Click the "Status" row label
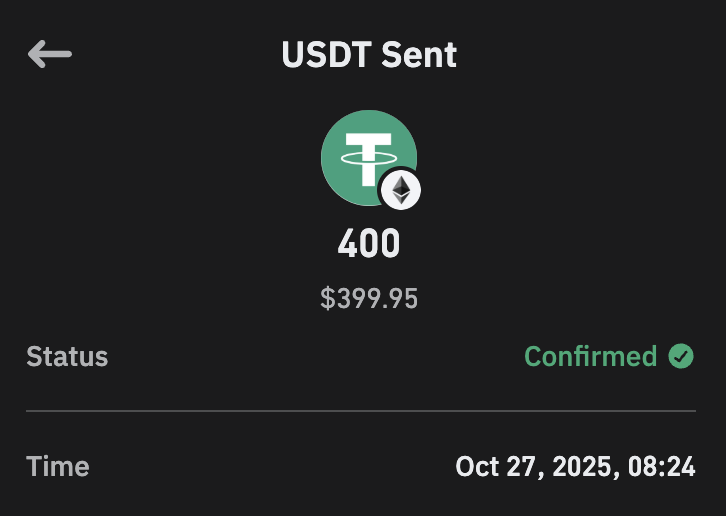726x516 pixels. tap(67, 356)
